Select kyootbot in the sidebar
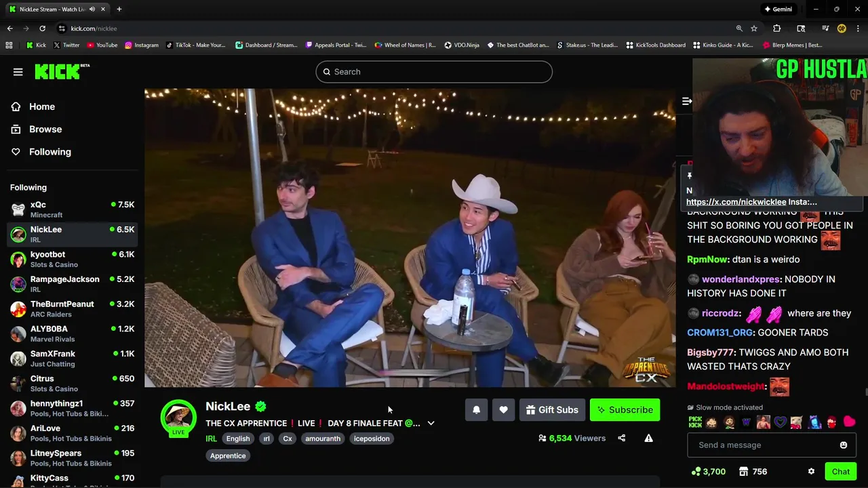This screenshot has width=868, height=488. pyautogui.click(x=72, y=259)
